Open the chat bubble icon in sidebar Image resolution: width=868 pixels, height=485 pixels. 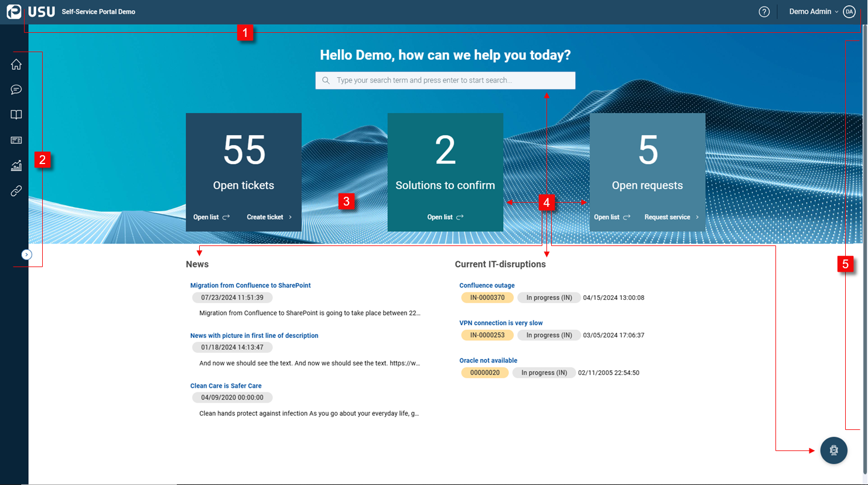pos(16,90)
